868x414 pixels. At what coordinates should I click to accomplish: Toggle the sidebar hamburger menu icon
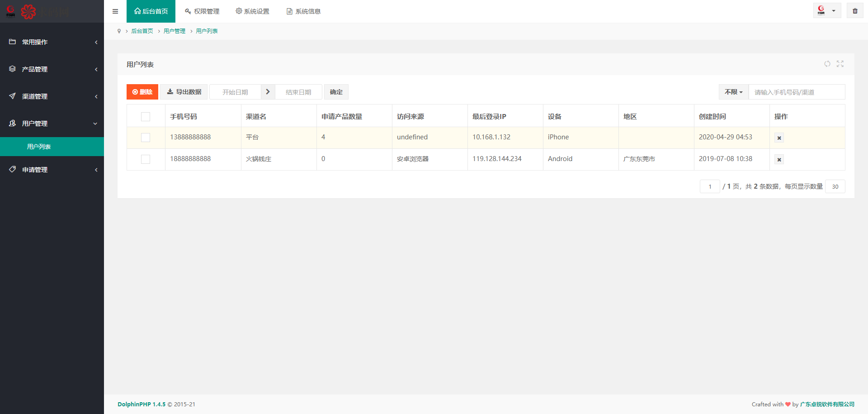[115, 11]
